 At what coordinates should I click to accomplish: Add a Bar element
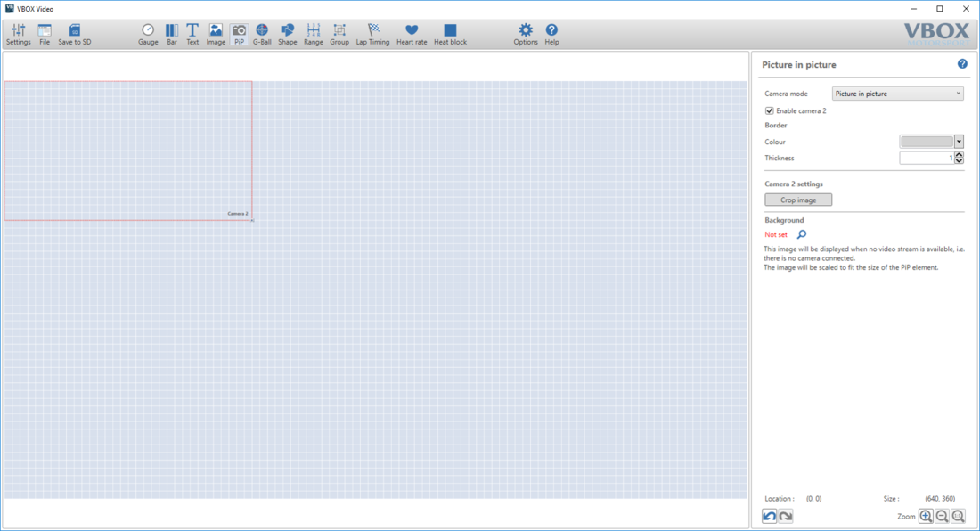click(171, 35)
